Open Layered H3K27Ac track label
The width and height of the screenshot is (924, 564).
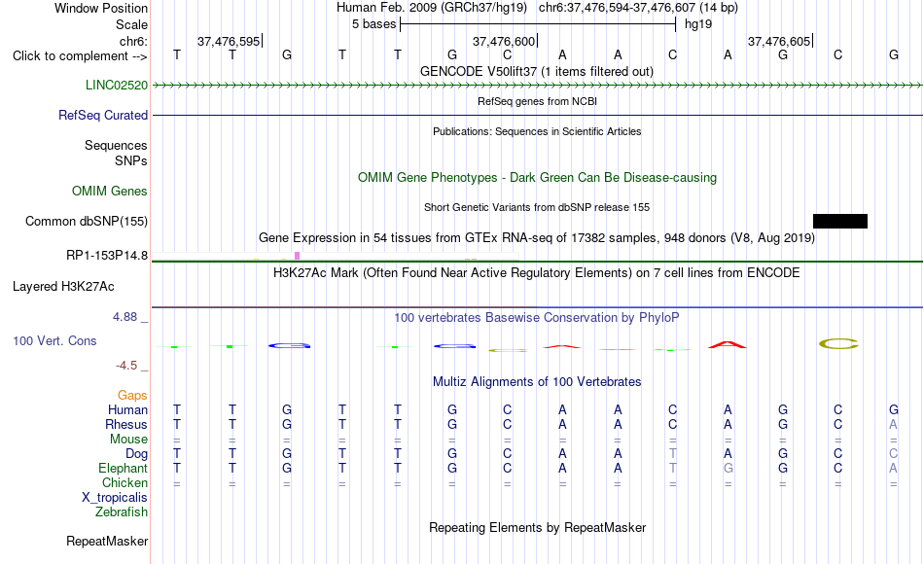tap(63, 287)
